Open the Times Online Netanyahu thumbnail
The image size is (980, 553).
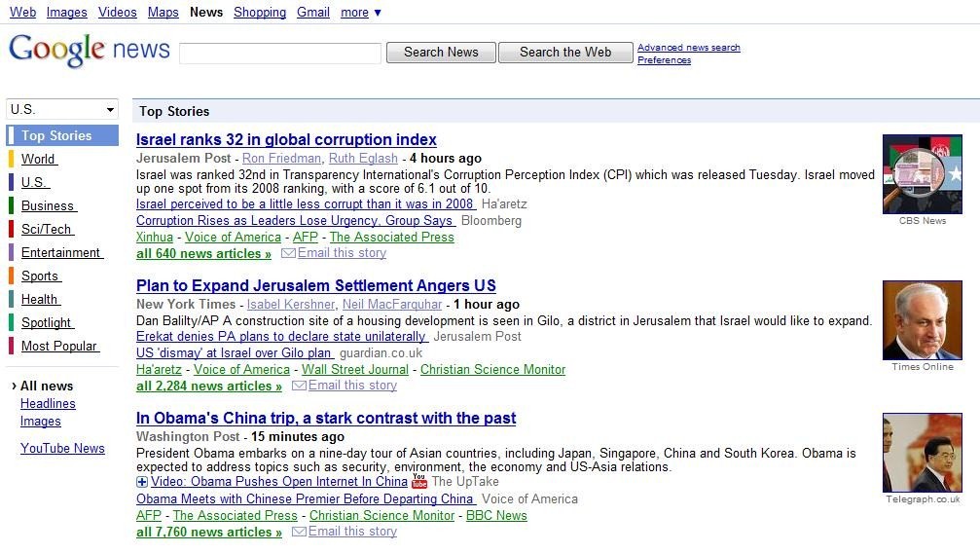(922, 320)
